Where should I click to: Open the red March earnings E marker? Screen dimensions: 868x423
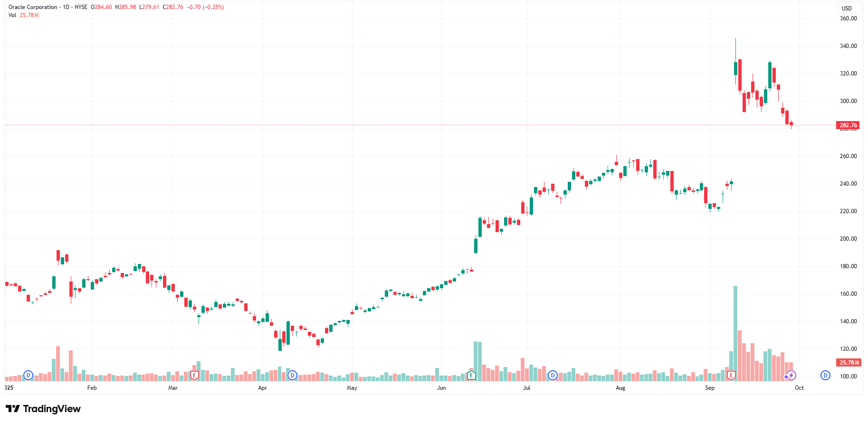(194, 376)
